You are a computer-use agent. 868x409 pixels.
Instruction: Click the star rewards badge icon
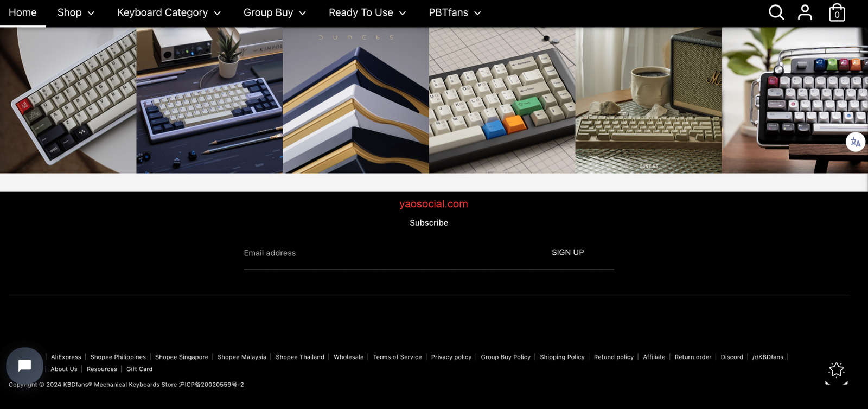[837, 370]
